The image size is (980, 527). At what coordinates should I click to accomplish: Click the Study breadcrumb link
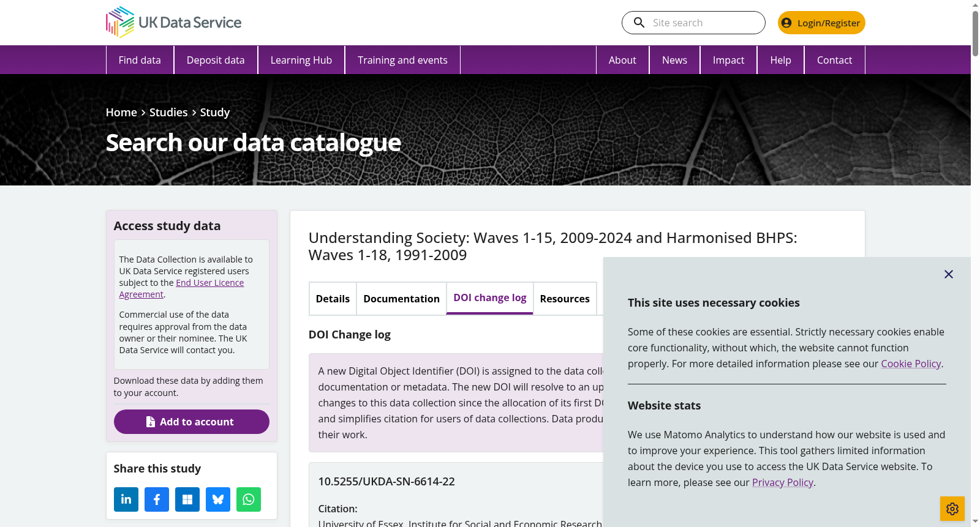pos(215,113)
